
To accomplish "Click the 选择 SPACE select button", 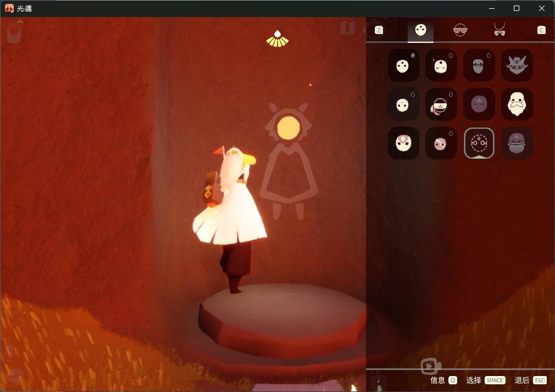I will coord(486,380).
